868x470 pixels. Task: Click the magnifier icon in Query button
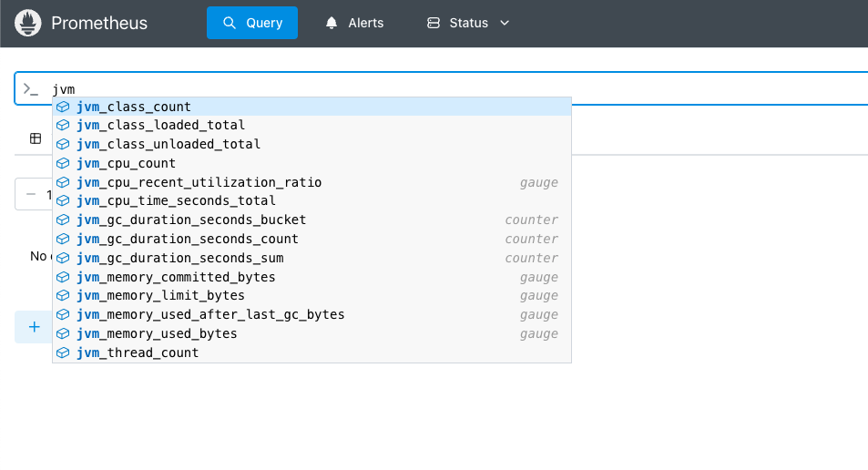pyautogui.click(x=230, y=23)
